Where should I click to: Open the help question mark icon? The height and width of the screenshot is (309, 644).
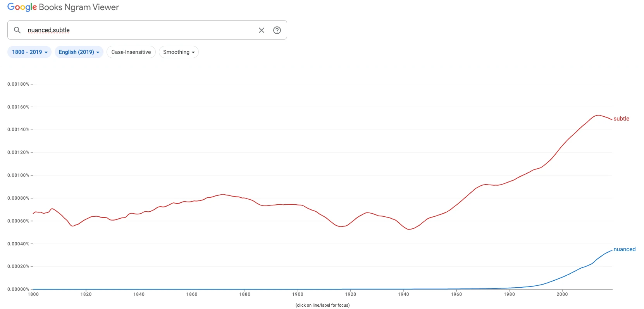277,30
